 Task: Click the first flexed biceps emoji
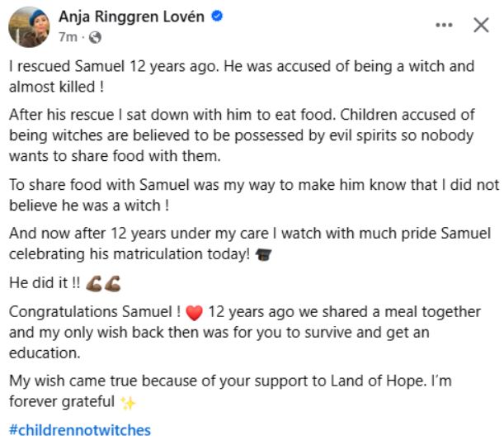point(95,283)
